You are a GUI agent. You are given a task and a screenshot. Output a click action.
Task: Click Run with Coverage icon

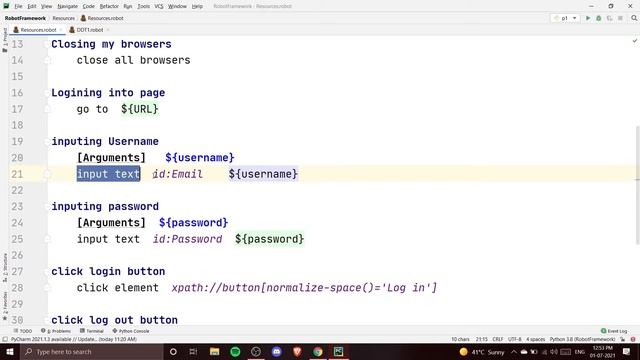(609, 18)
